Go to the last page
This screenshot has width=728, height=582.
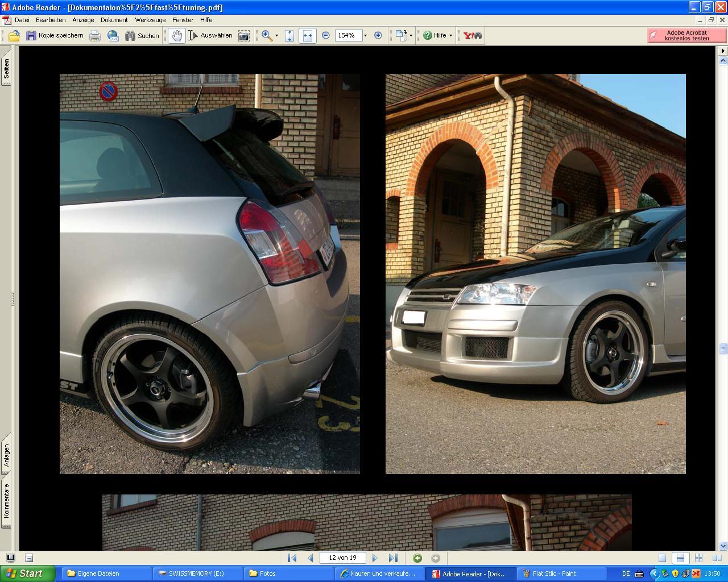coord(392,558)
